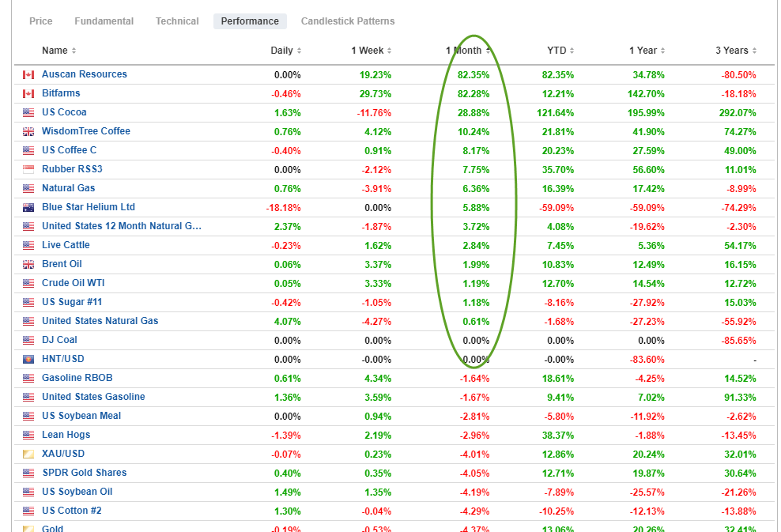The width and height of the screenshot is (781, 532).
Task: Open United States Natural Gas link
Action: (100, 321)
